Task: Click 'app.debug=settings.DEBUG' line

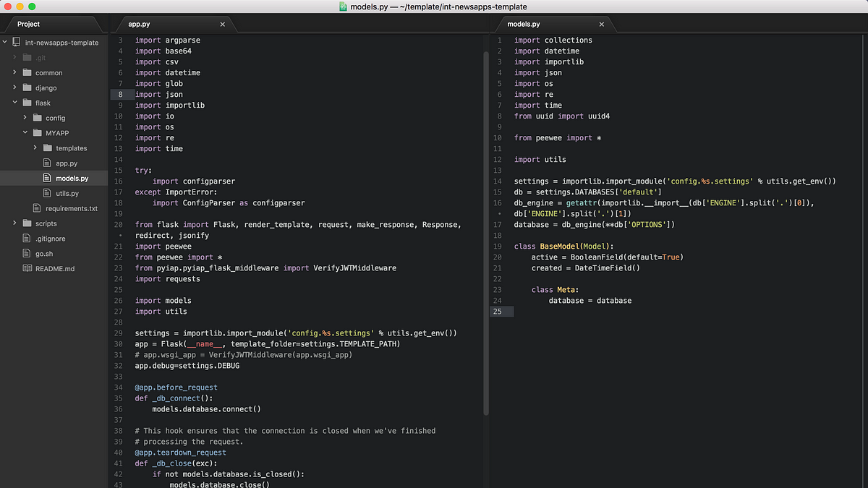Action: (x=187, y=366)
